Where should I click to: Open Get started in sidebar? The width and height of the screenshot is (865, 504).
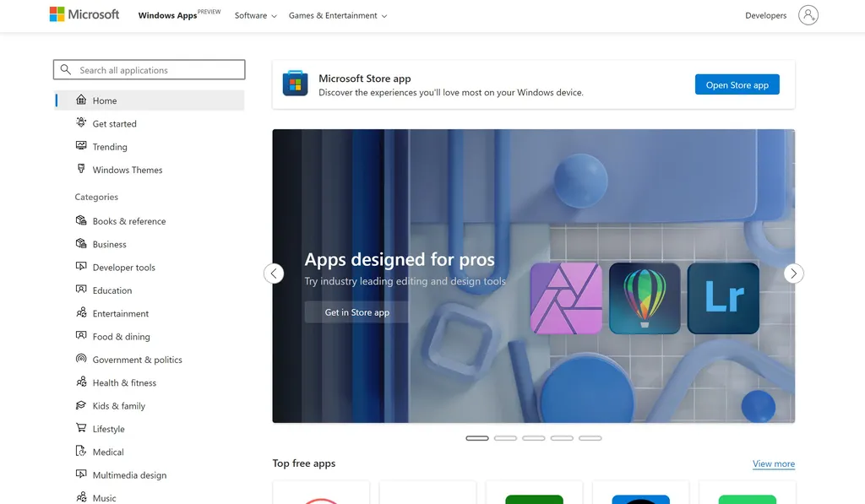(114, 123)
